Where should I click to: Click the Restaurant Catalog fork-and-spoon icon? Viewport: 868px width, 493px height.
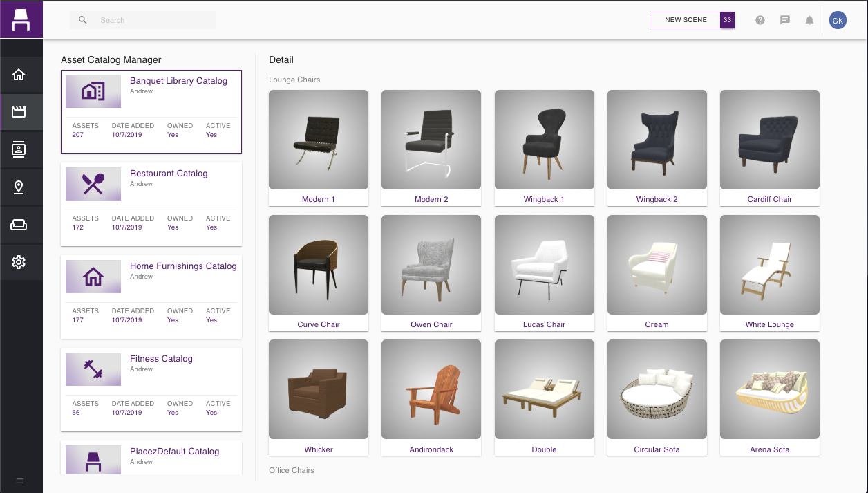tap(93, 184)
